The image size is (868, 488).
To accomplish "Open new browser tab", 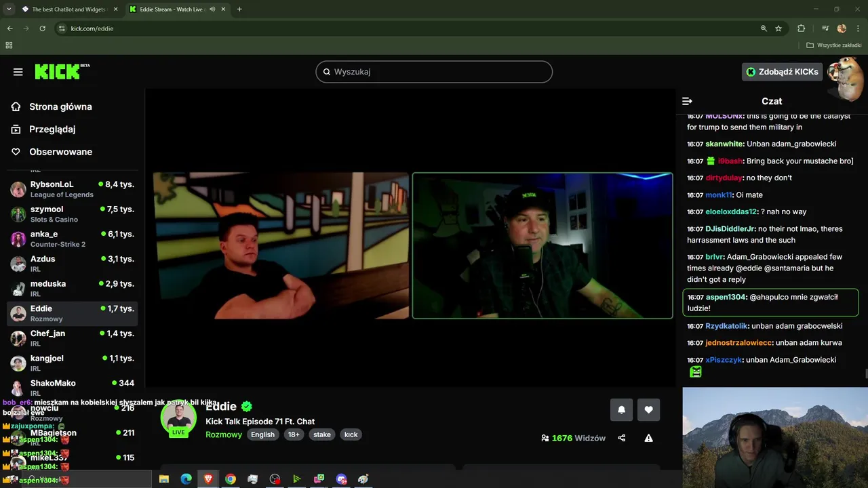I will coord(239,9).
